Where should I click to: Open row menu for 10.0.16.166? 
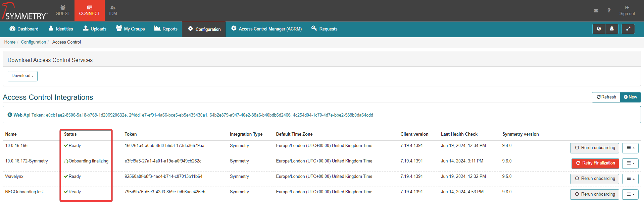(630, 148)
